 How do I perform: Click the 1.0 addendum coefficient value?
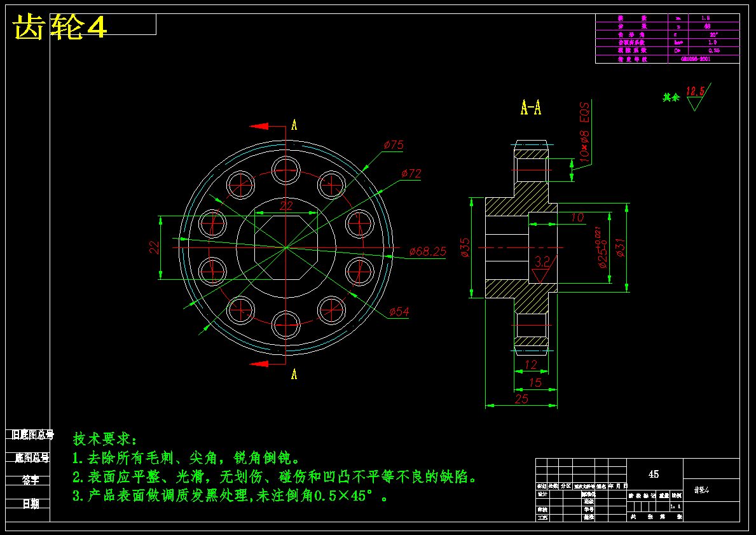pyautogui.click(x=713, y=43)
